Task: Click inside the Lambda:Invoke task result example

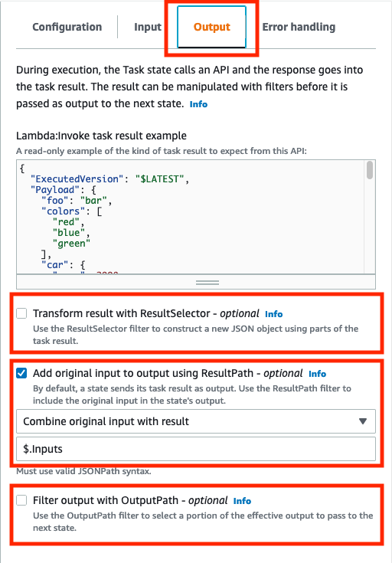Action: click(191, 218)
